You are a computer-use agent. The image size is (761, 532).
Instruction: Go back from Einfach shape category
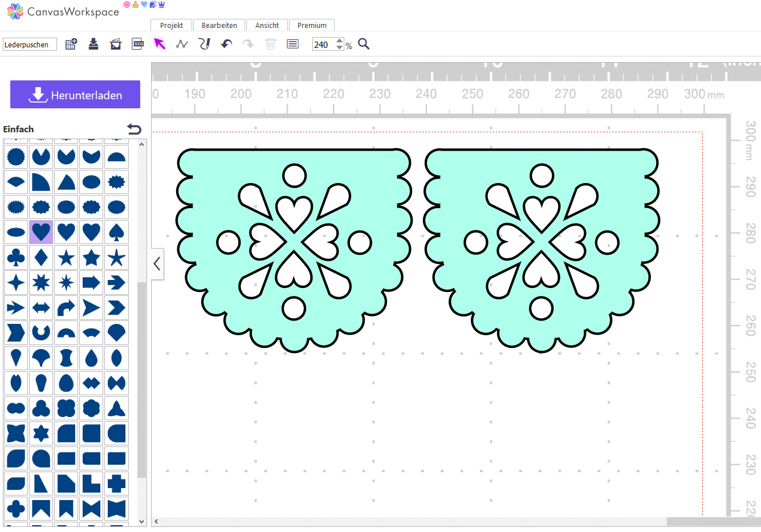pos(134,129)
